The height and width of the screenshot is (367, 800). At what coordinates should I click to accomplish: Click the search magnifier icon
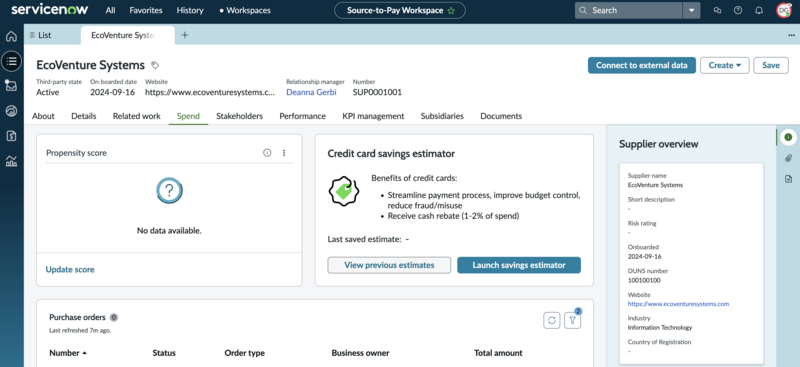584,10
